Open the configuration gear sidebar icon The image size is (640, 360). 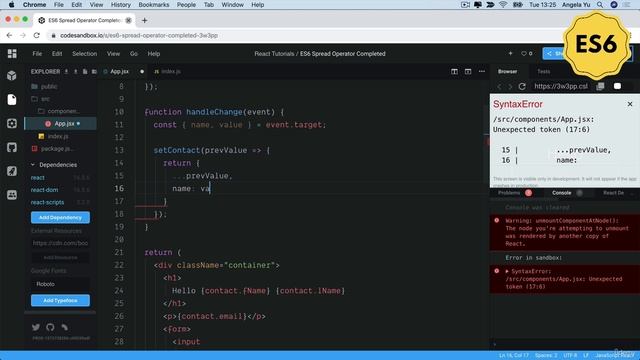tap(12, 123)
